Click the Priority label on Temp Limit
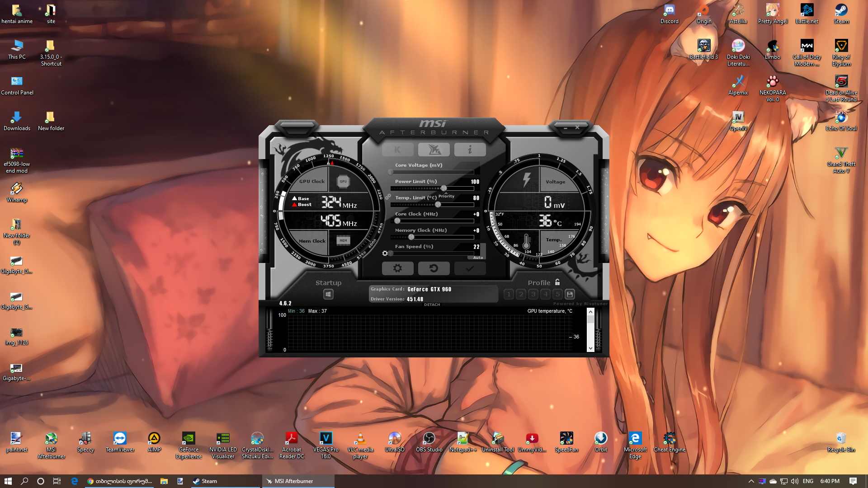This screenshot has height=488, width=868. [x=446, y=196]
